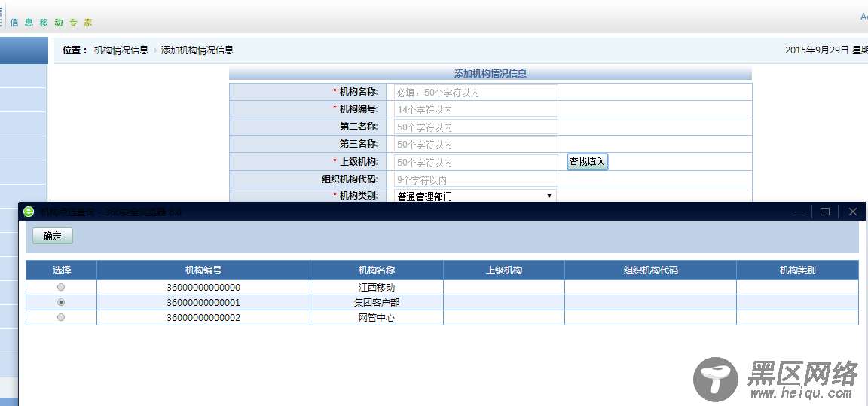Close the 机构点选查询 popup window

coord(852,212)
